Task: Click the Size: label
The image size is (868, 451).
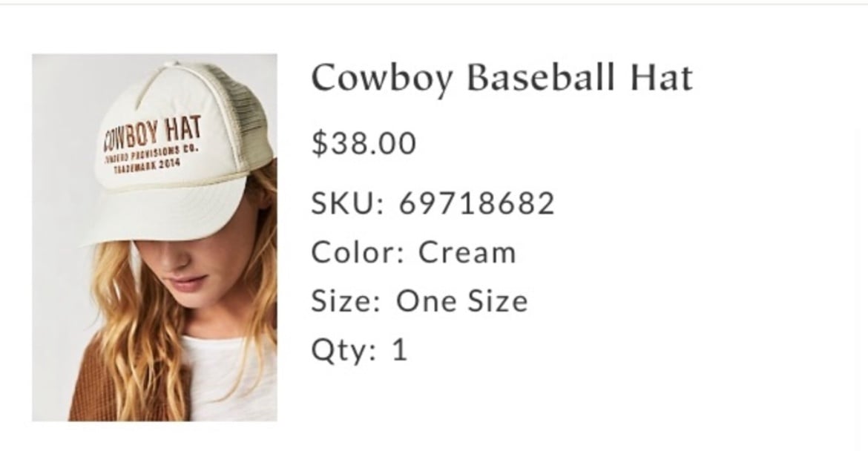Action: coord(346,301)
